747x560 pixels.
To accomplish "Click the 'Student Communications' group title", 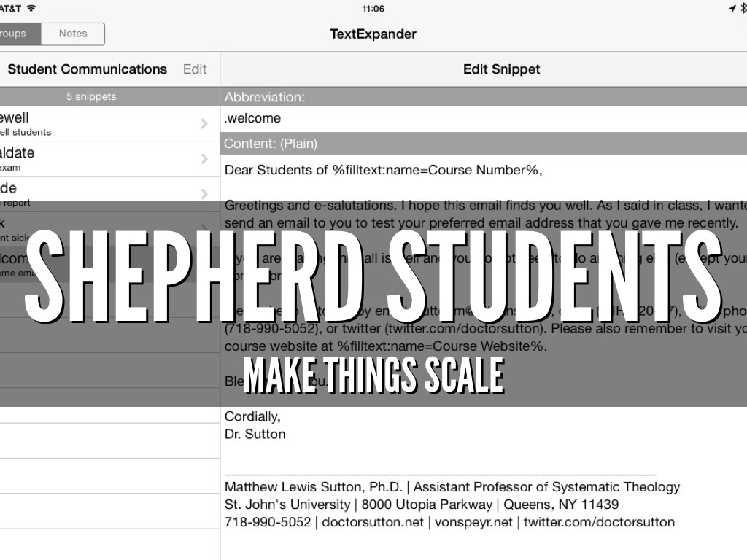I will coord(88,69).
